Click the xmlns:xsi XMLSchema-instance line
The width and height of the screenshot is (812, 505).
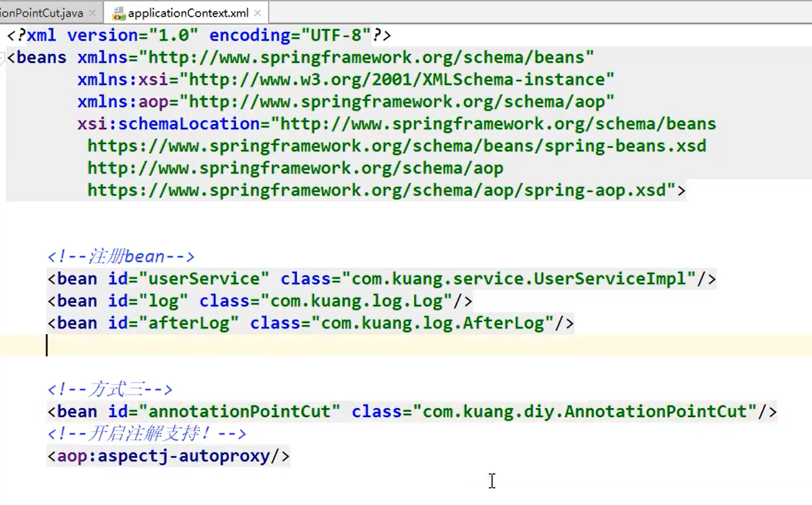tap(345, 80)
